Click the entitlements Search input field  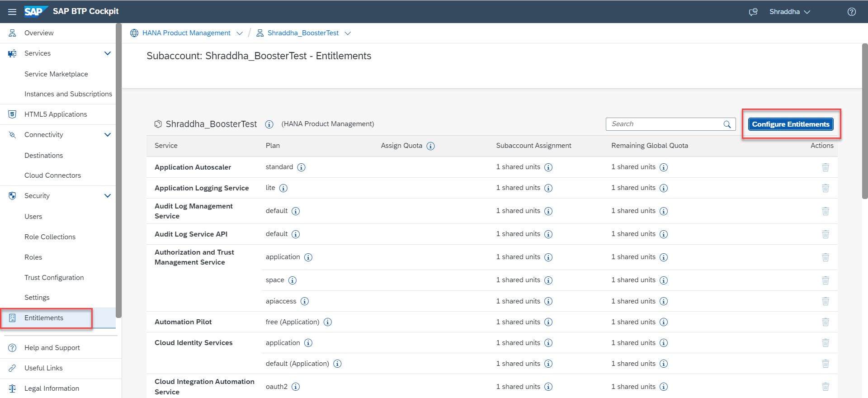(665, 124)
